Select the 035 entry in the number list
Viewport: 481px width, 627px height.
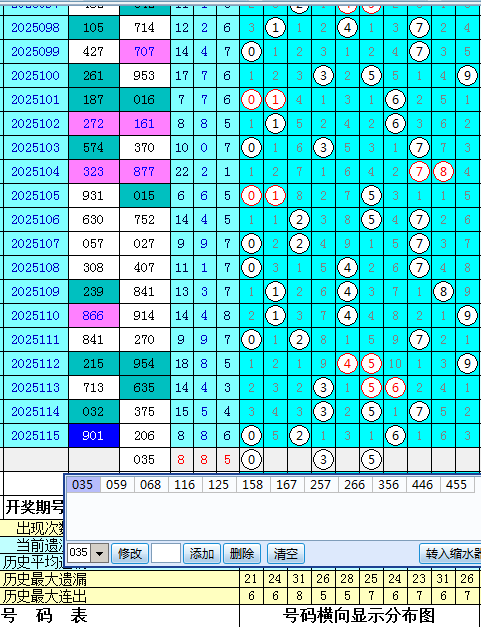coord(83,485)
